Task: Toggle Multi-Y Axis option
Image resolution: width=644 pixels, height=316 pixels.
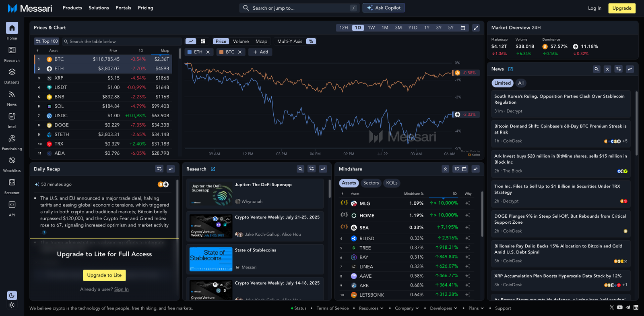Action: tap(289, 42)
